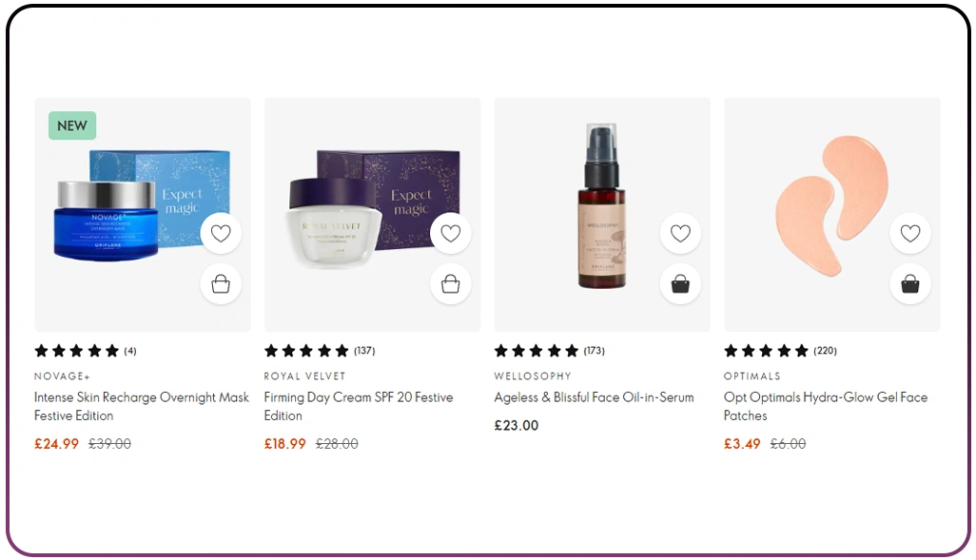This screenshot has width=976, height=560.
Task: Open Intense Skin Recharge Overnight Mask product link
Action: tap(142, 406)
